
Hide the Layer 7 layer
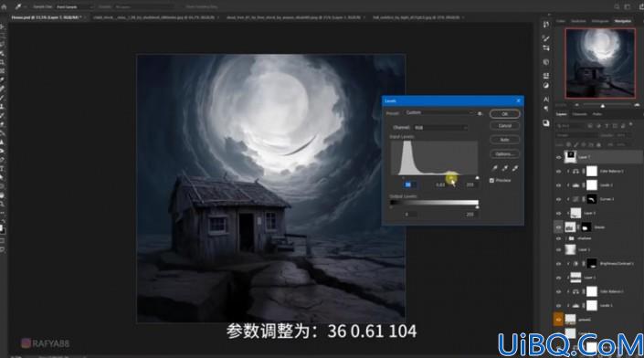click(558, 157)
